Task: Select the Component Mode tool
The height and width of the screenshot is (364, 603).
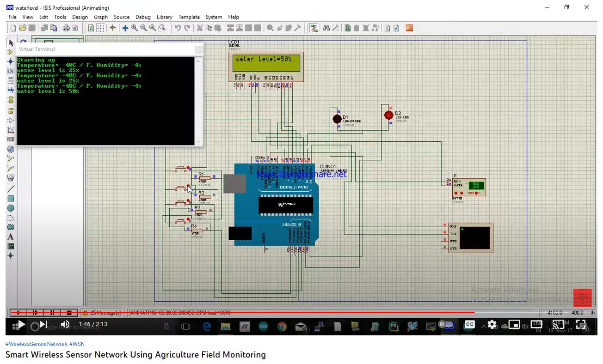Action: click(11, 52)
